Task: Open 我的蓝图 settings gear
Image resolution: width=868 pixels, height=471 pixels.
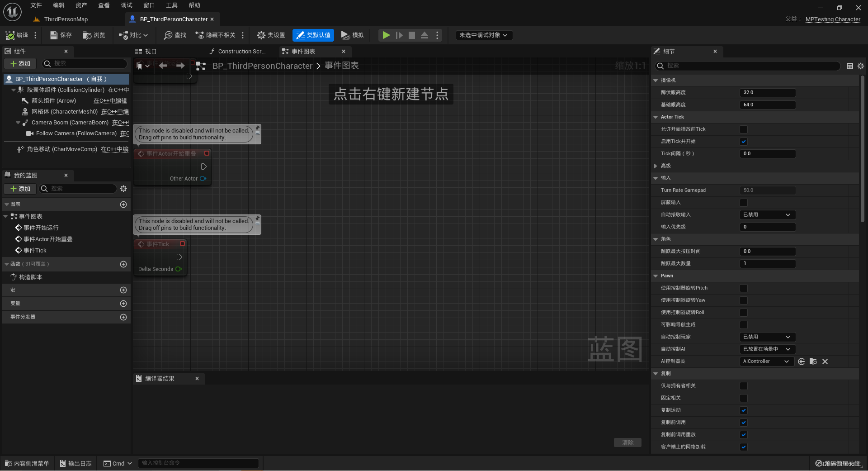Action: pyautogui.click(x=123, y=189)
